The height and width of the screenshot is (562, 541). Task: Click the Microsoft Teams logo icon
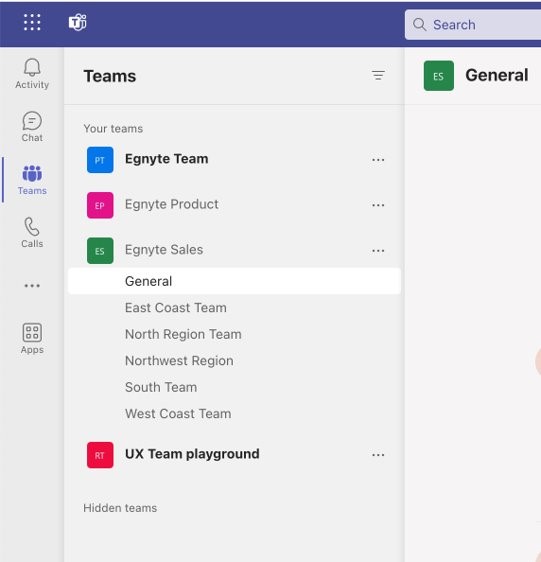[x=77, y=23]
